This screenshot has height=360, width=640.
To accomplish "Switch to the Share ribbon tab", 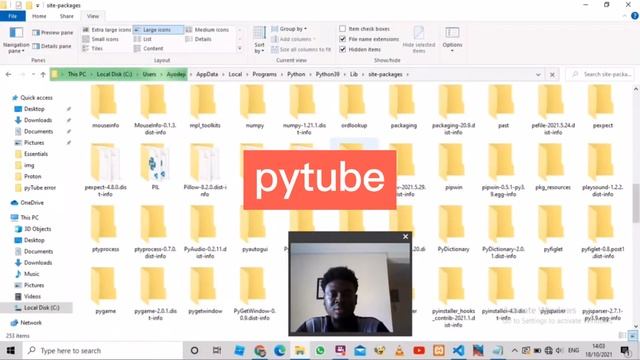I will click(x=67, y=16).
